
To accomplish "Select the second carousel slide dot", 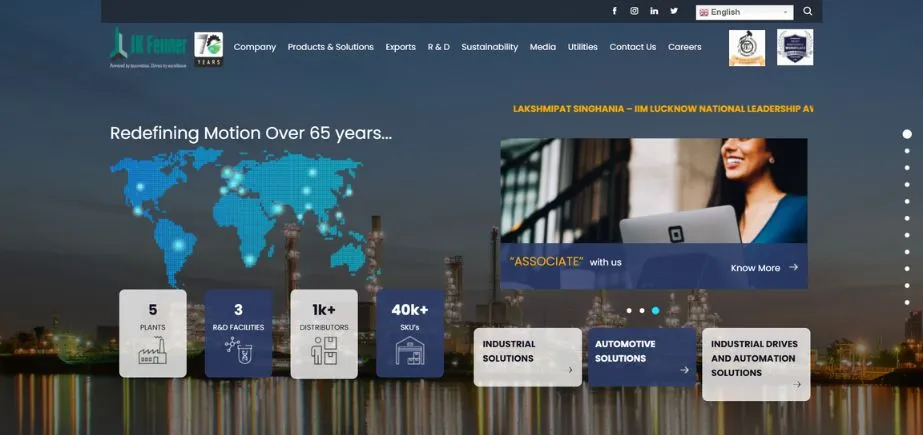I will (642, 311).
